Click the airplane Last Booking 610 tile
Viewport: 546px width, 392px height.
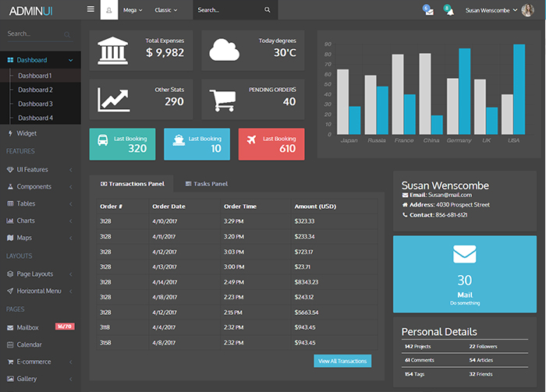[x=271, y=144]
